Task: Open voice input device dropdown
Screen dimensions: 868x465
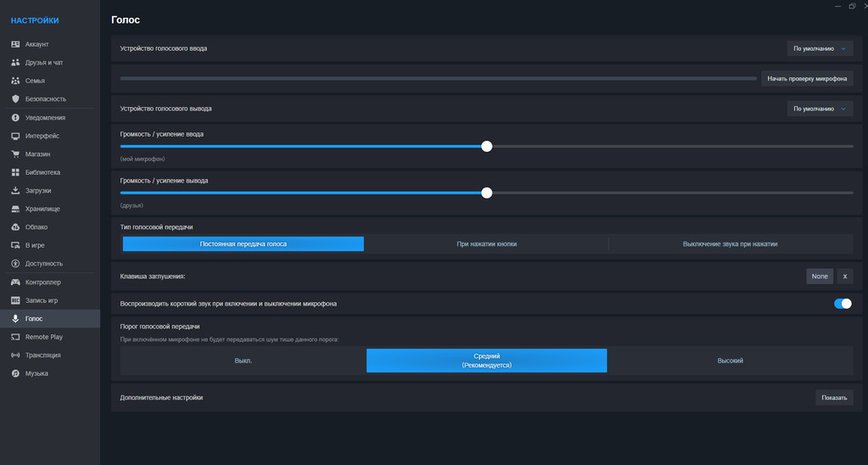Action: (820, 48)
